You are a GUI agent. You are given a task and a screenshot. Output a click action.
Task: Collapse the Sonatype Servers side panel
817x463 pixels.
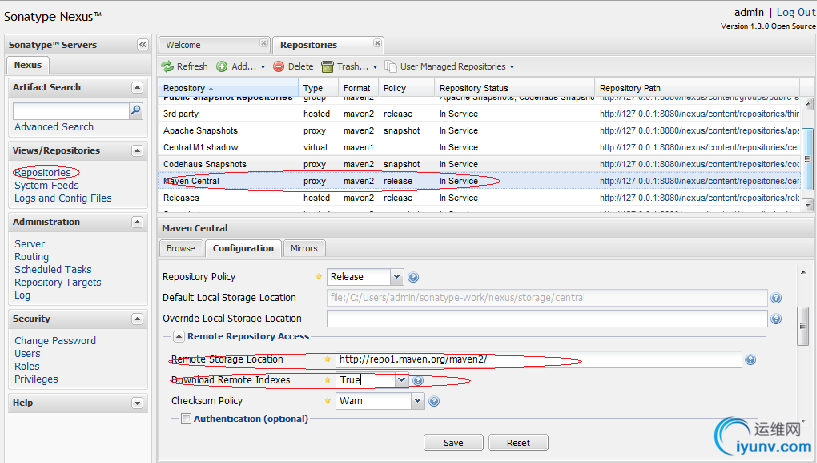[x=142, y=45]
